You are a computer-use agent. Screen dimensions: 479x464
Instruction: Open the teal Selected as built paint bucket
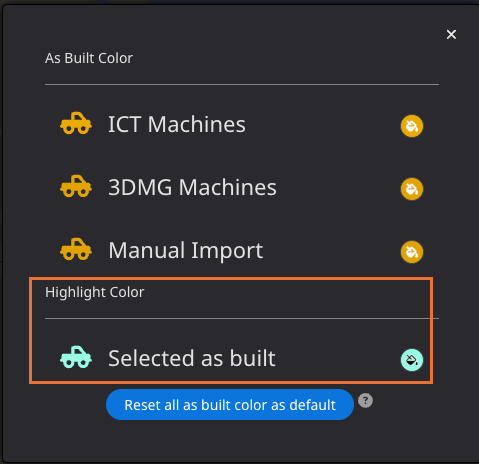pyautogui.click(x=412, y=360)
